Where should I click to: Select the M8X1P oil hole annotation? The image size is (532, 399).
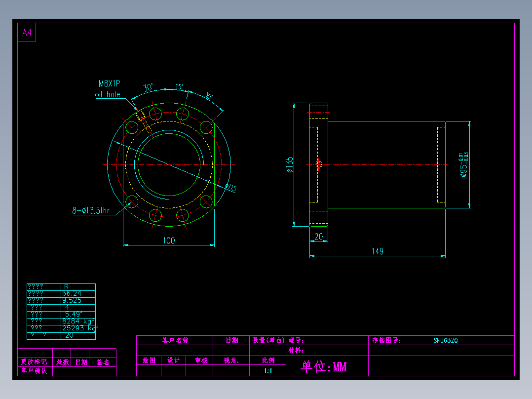click(108, 89)
